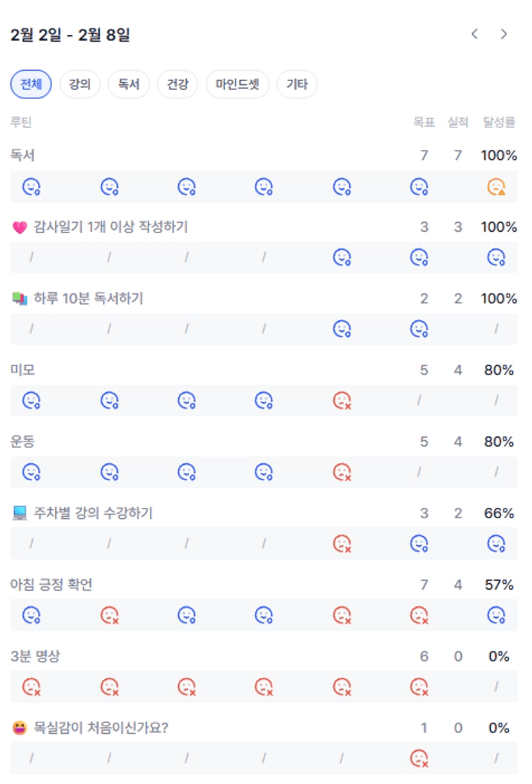Click the first red face in 3분 명상 row
The width and height of the screenshot is (532, 784).
pos(32,687)
